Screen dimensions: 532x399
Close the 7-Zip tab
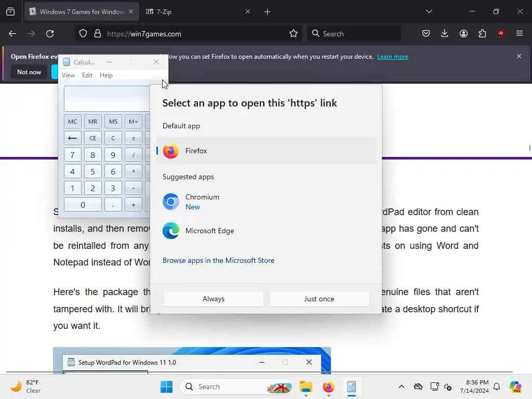(248, 12)
